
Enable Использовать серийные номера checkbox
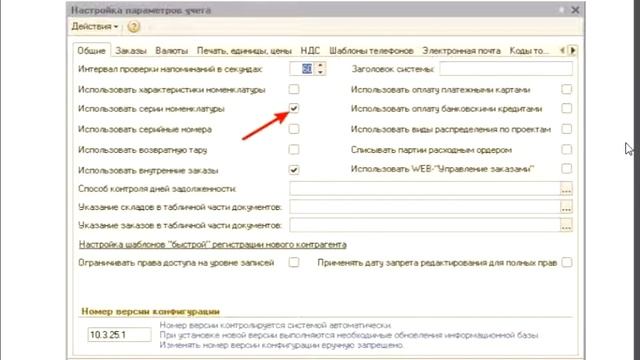[294, 129]
